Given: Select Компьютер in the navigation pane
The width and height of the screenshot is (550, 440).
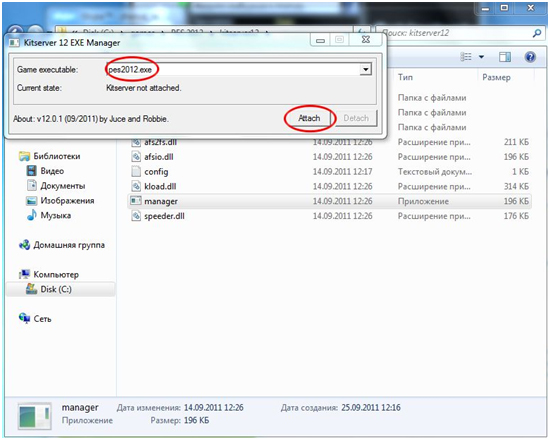Looking at the screenshot, I should [56, 274].
